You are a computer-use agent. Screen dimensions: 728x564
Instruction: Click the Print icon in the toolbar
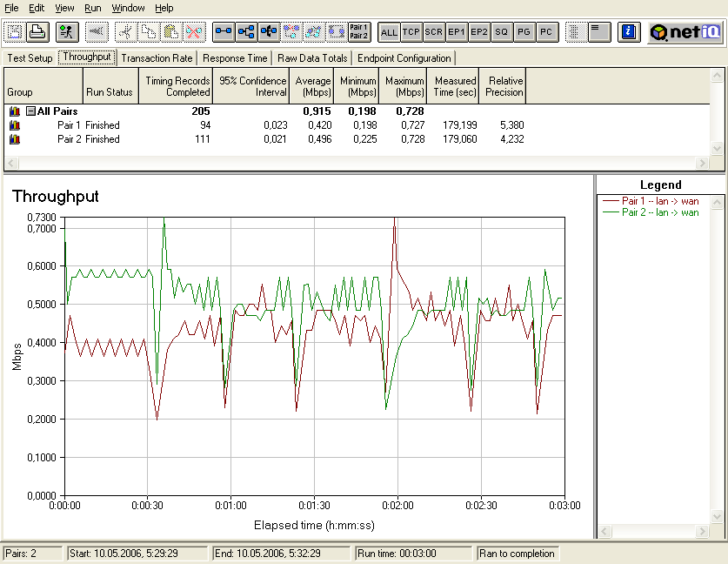click(x=37, y=32)
